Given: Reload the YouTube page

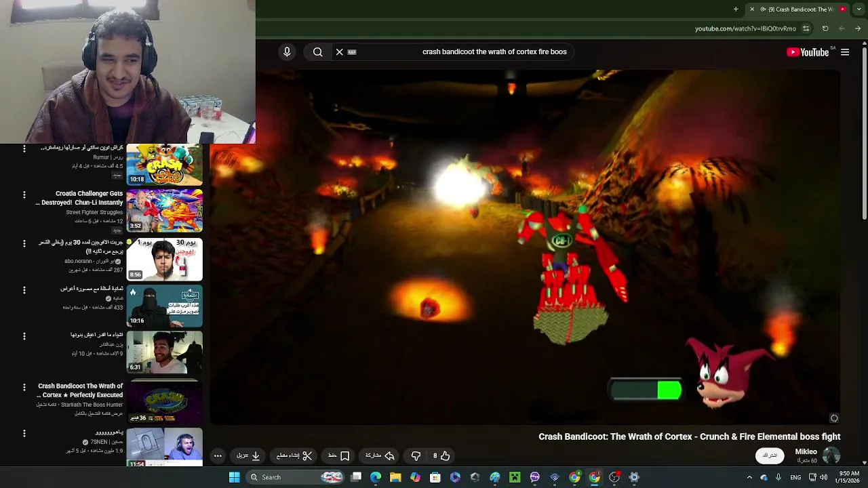Looking at the screenshot, I should coord(825,28).
